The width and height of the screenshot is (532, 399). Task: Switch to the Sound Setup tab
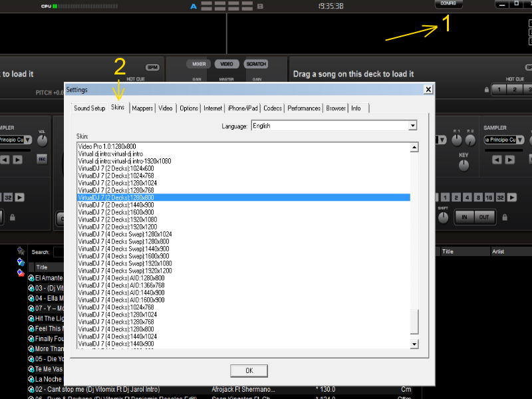click(90, 108)
